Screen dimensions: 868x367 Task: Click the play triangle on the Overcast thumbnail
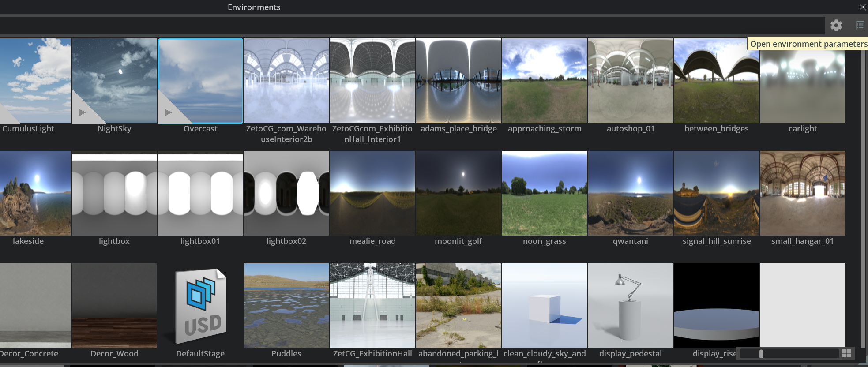[168, 112]
